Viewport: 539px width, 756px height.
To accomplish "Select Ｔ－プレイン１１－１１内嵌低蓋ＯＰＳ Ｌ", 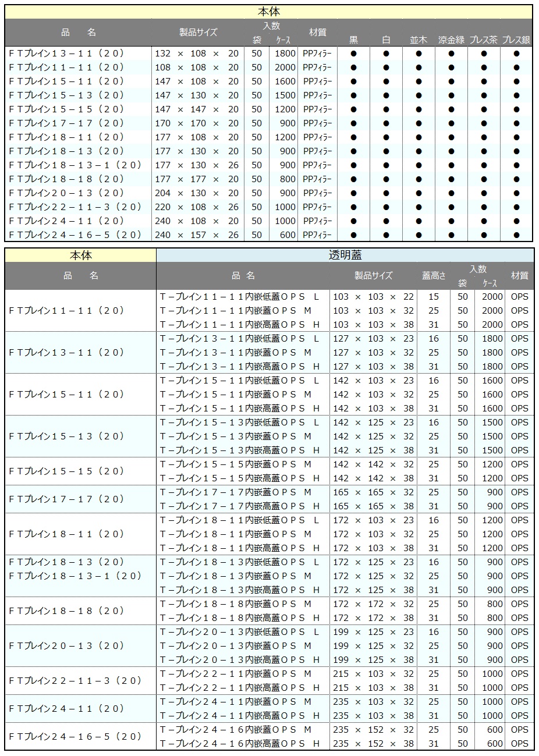I will click(240, 297).
